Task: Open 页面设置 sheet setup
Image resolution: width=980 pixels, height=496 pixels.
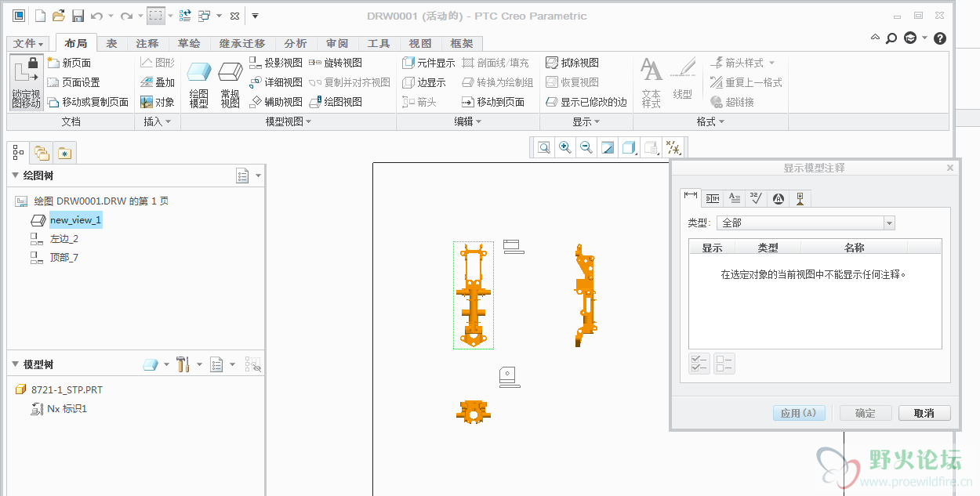Action: click(74, 82)
